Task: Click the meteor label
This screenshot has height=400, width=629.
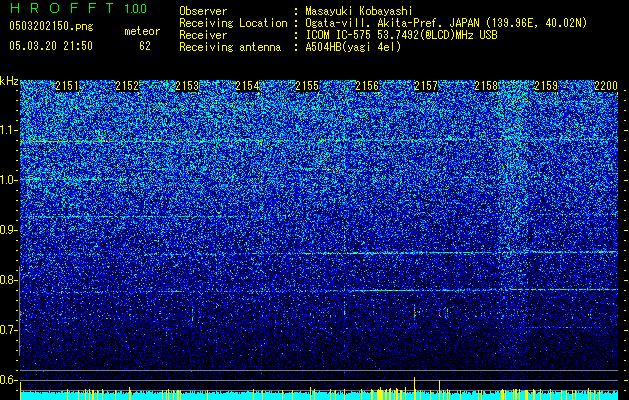Action: 142,31
